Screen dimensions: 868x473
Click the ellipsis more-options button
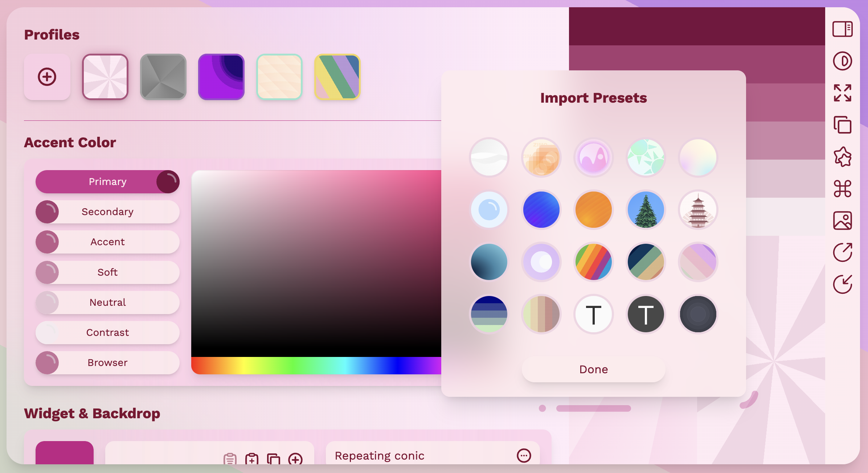(524, 456)
